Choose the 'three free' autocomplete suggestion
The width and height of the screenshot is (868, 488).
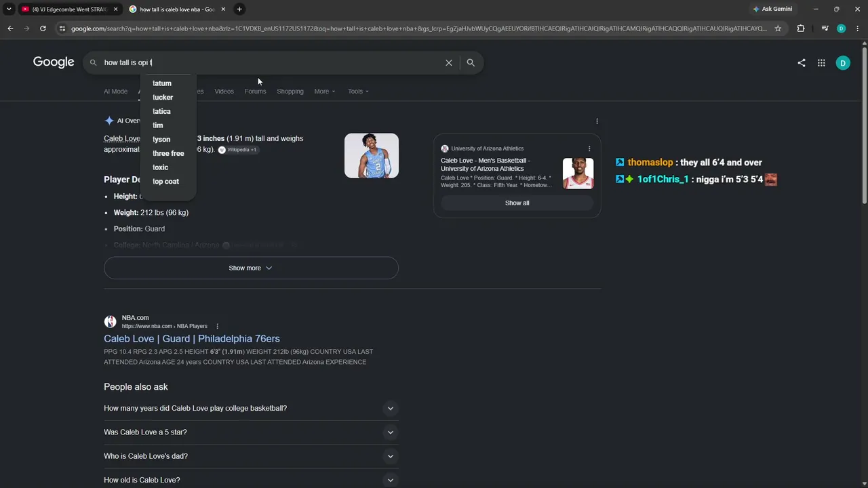point(168,153)
